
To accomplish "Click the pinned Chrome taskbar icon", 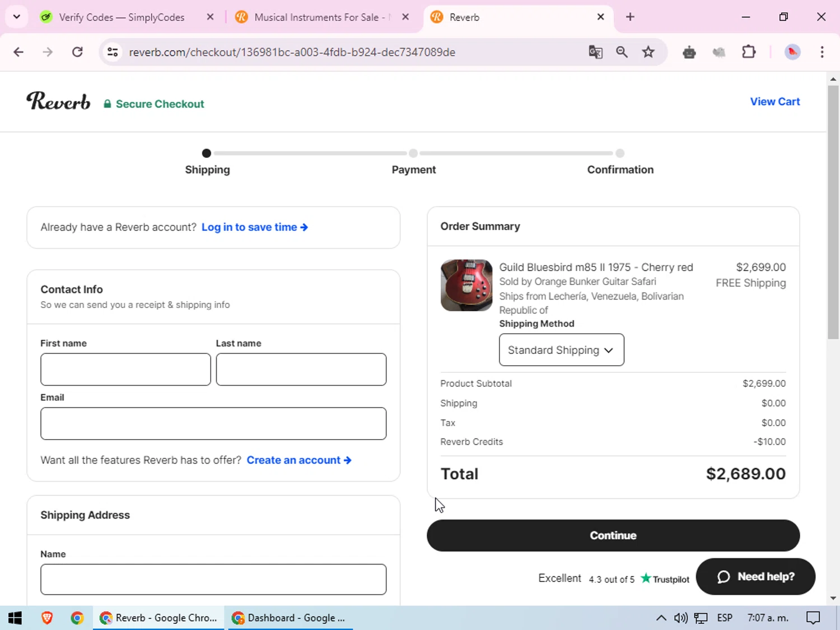I will [x=77, y=618].
